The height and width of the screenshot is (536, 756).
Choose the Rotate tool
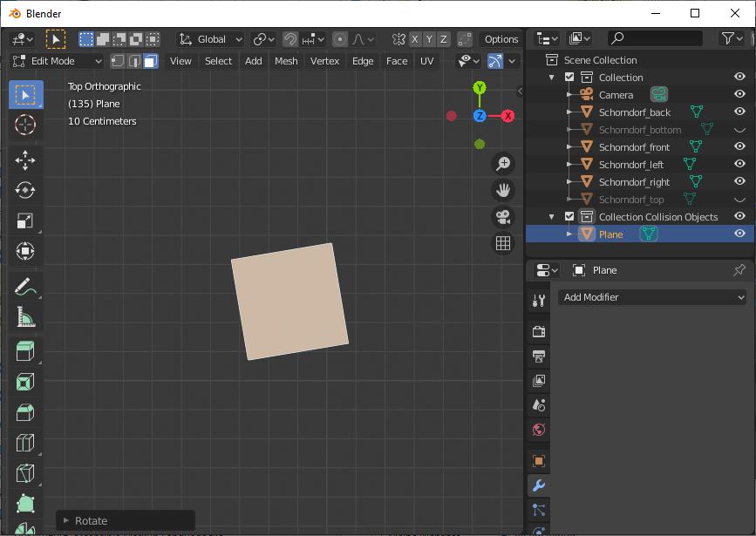[x=25, y=190]
